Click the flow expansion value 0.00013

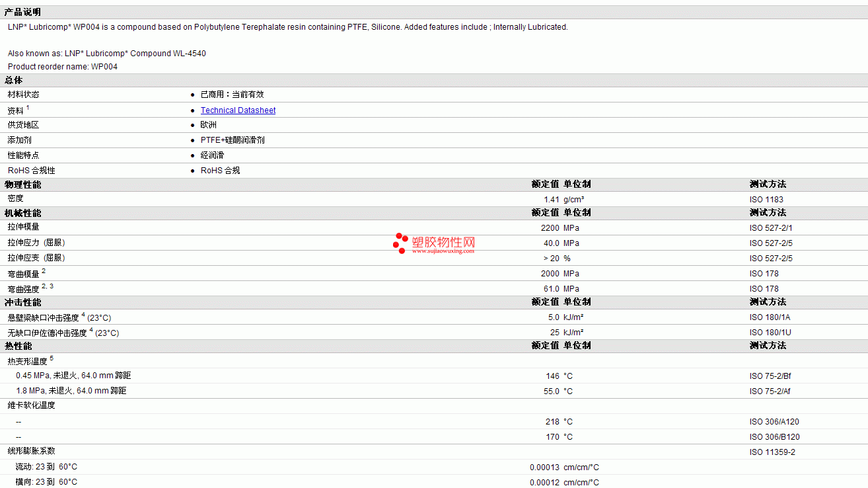(x=545, y=468)
